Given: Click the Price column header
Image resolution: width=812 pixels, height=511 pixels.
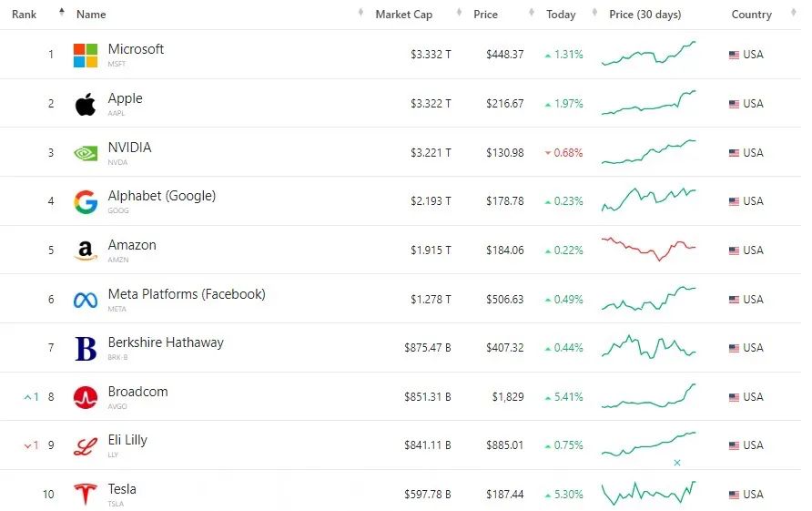Looking at the screenshot, I should 485,15.
